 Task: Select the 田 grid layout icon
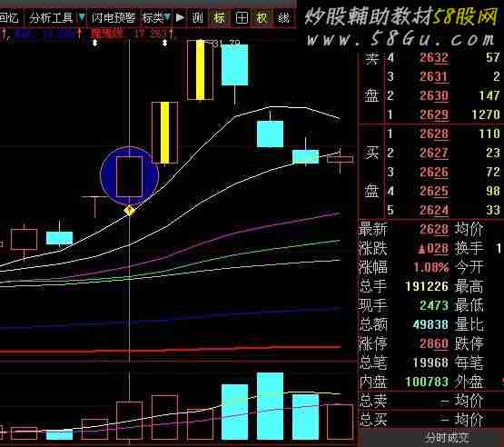pyautogui.click(x=242, y=17)
